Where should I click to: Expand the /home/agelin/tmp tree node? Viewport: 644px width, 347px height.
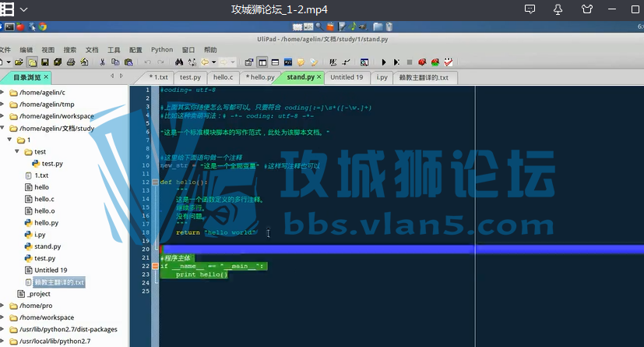tap(2, 104)
